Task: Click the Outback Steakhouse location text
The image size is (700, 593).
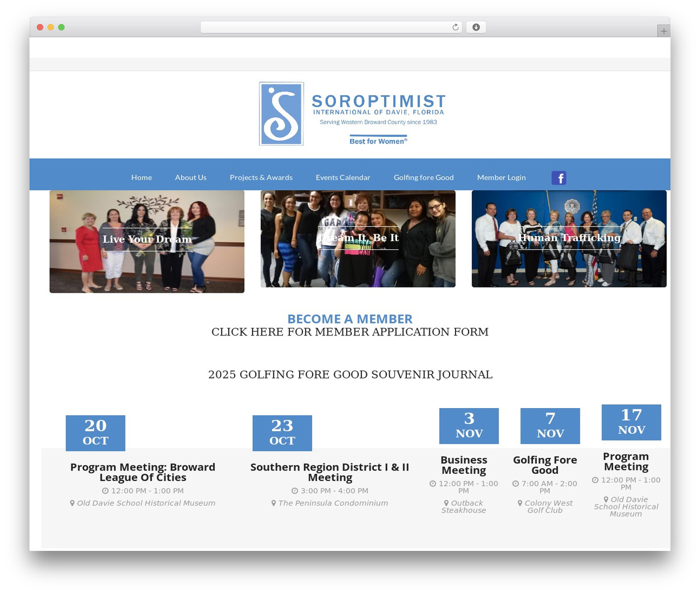Action: point(464,507)
